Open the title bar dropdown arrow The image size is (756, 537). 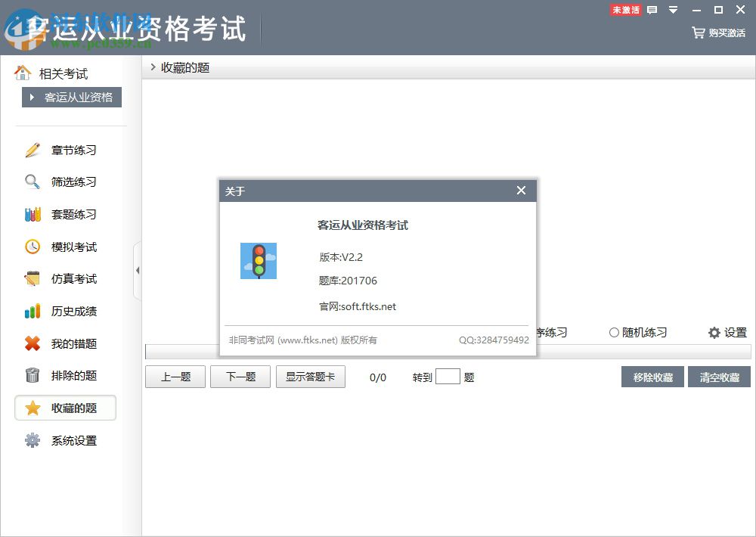(671, 10)
